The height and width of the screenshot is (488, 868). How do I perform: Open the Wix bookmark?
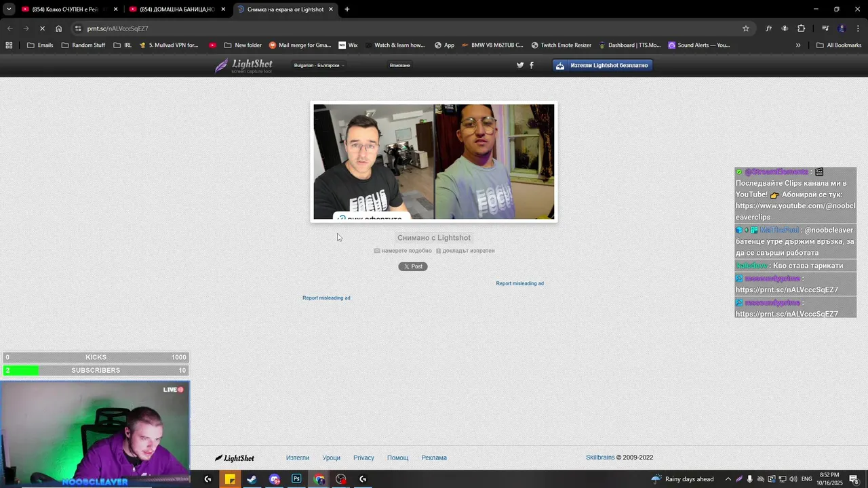pos(348,45)
